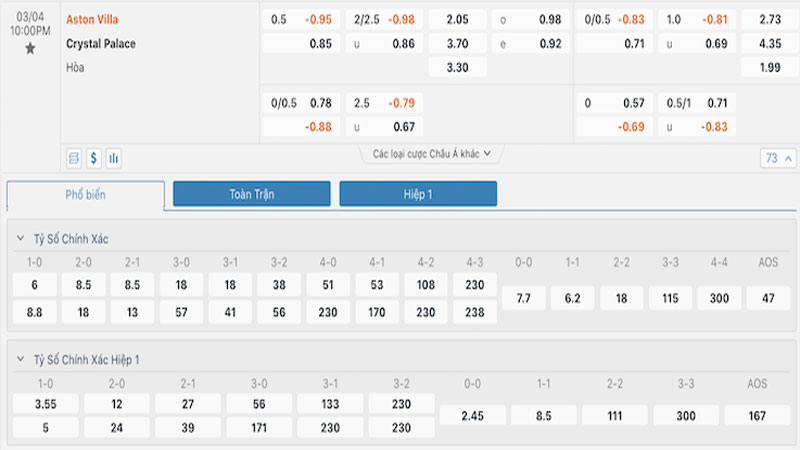Pick Crystal Palace win odds 3.70
800x450 pixels.
click(x=457, y=44)
